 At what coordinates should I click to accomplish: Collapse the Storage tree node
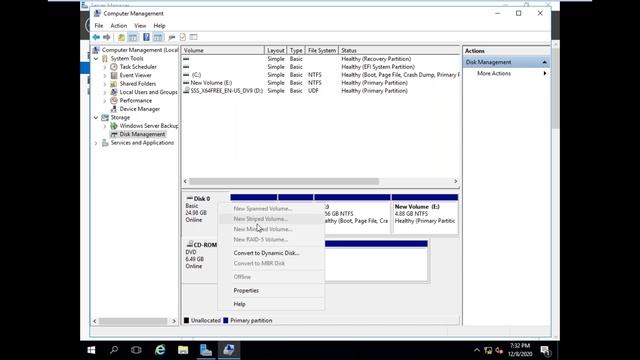point(96,118)
